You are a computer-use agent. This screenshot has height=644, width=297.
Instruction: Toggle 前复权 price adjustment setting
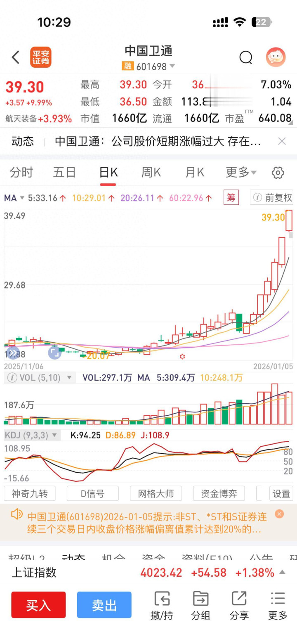tap(271, 198)
